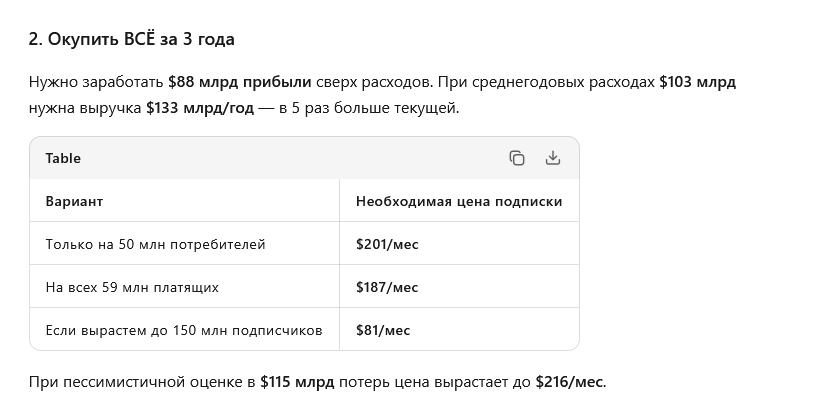Click the bold text $88 млрд прибыли
826x406 pixels.
(240, 82)
